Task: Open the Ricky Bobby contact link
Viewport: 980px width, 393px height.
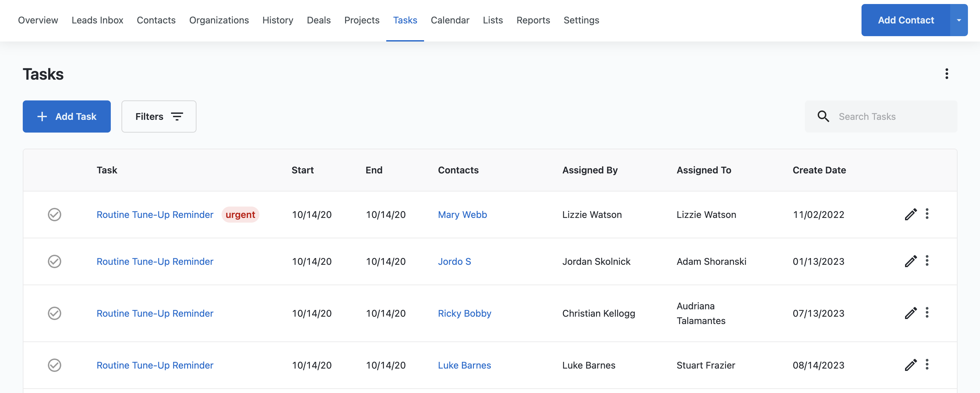Action: [464, 313]
